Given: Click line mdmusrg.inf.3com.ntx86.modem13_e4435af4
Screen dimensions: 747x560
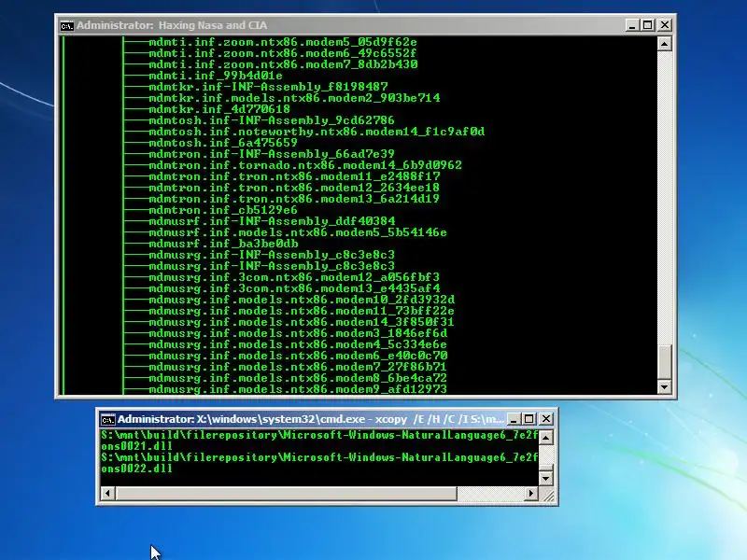Looking at the screenshot, I should pos(294,288).
